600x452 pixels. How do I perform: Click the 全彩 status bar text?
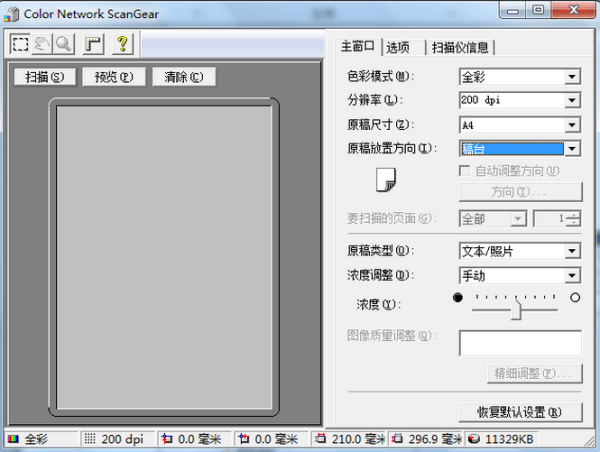point(36,439)
